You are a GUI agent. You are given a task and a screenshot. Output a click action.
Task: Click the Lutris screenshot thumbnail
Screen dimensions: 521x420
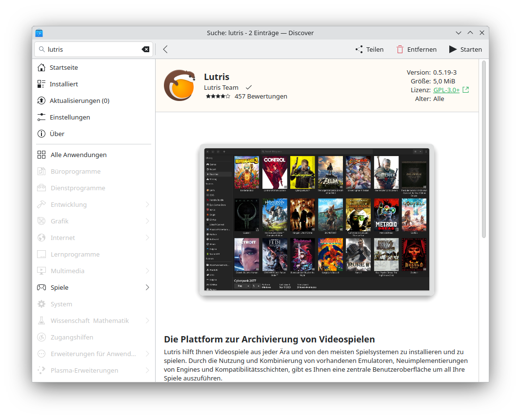click(x=317, y=220)
